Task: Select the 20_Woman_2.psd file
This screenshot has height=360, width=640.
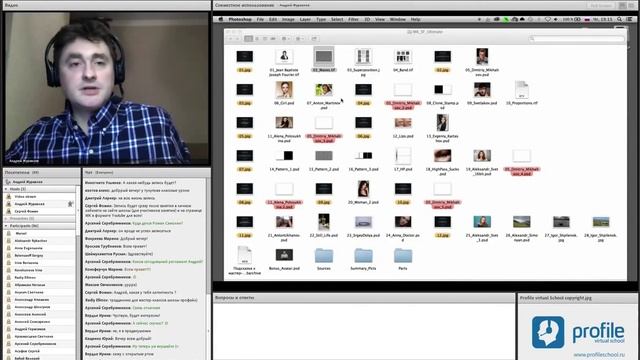Action: 363,192
